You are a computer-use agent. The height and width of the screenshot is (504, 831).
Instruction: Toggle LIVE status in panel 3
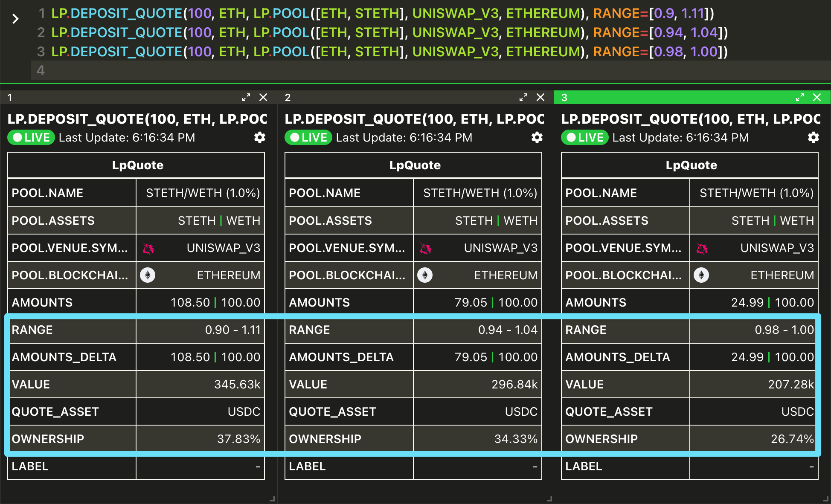tap(585, 137)
